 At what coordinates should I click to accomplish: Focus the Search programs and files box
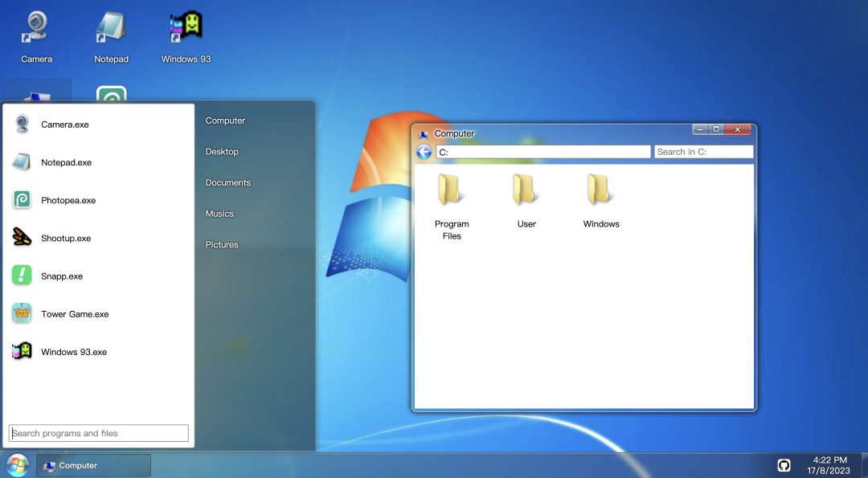(99, 433)
